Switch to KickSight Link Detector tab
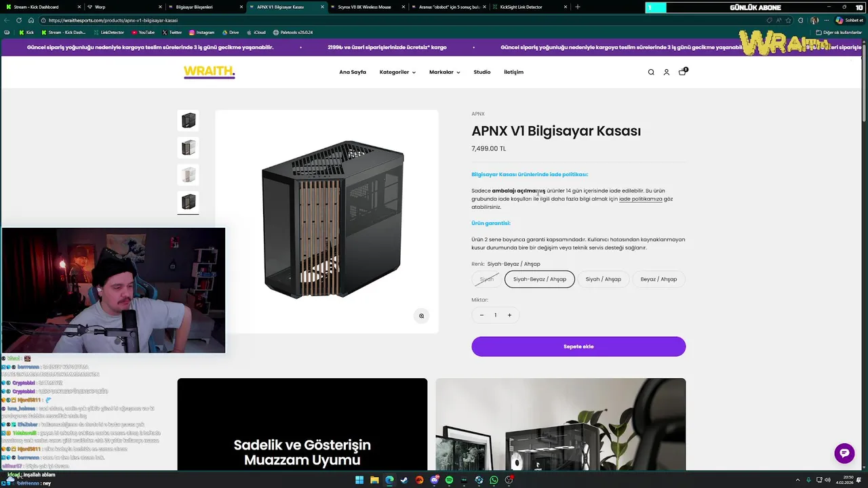The height and width of the screenshot is (488, 868). (x=529, y=7)
